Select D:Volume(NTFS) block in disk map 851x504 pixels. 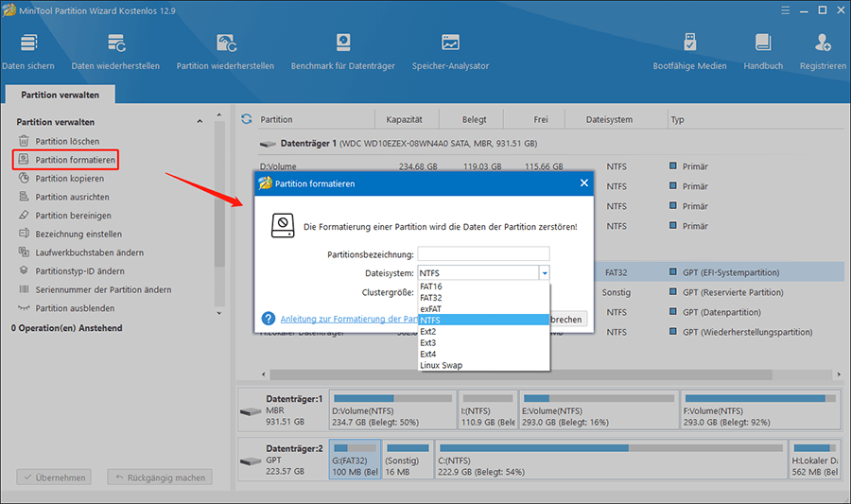tap(393, 409)
